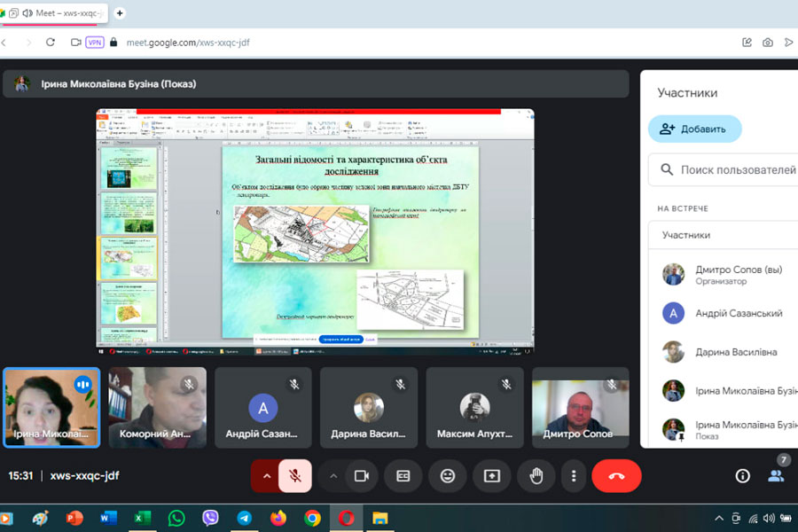Click the VPN badge in address bar
The height and width of the screenshot is (532, 798).
click(95, 43)
